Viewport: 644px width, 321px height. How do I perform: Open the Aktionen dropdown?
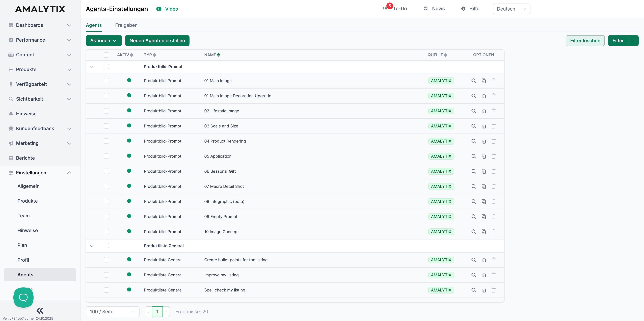[x=103, y=40]
